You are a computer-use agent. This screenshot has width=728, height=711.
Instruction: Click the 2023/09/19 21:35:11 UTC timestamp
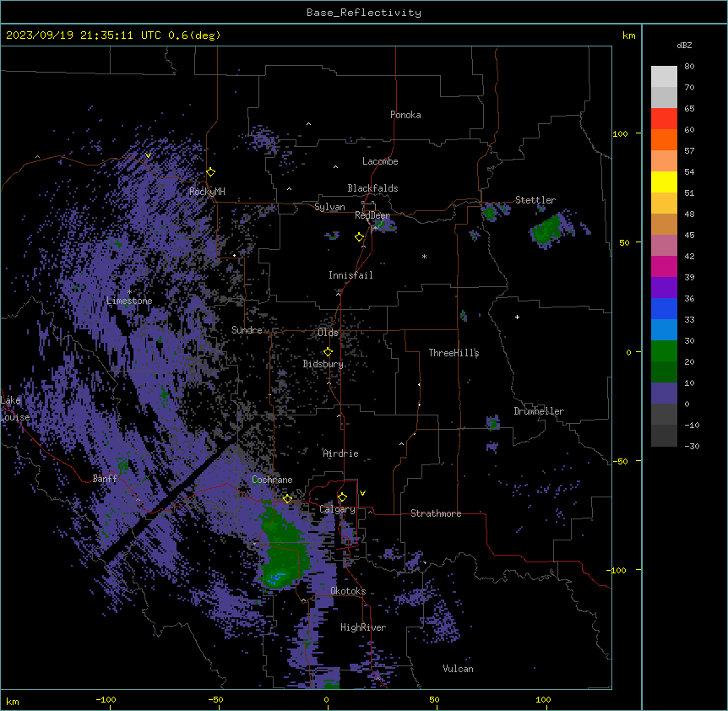(83, 35)
